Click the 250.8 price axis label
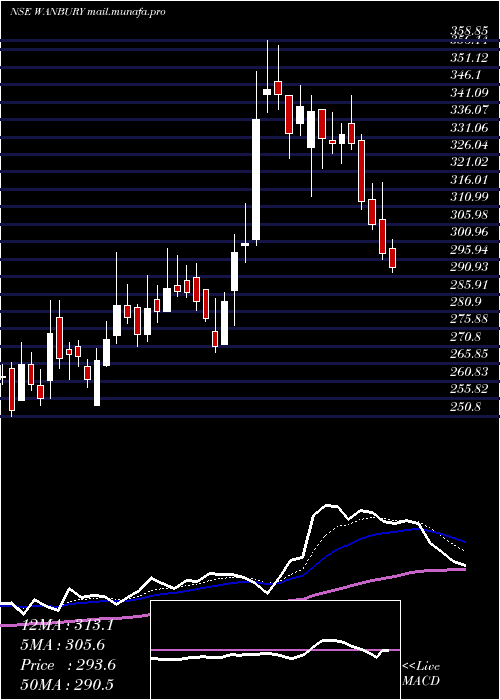The image size is (500, 700). click(x=466, y=407)
